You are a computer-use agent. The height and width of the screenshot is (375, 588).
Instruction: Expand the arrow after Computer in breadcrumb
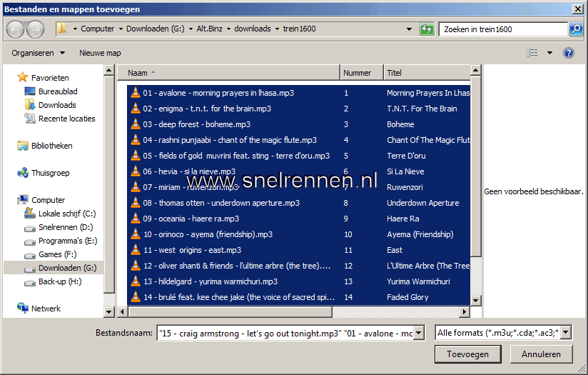121,29
